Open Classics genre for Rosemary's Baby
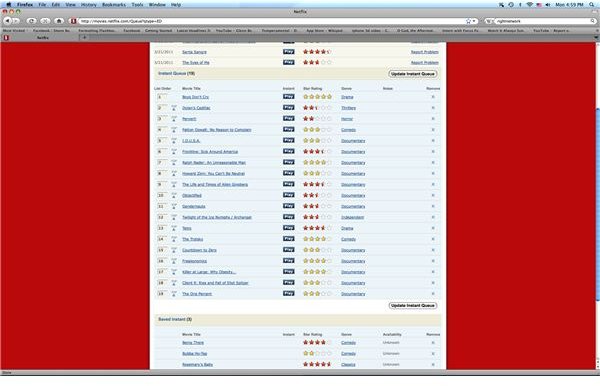The width and height of the screenshot is (600, 386). coord(348,365)
